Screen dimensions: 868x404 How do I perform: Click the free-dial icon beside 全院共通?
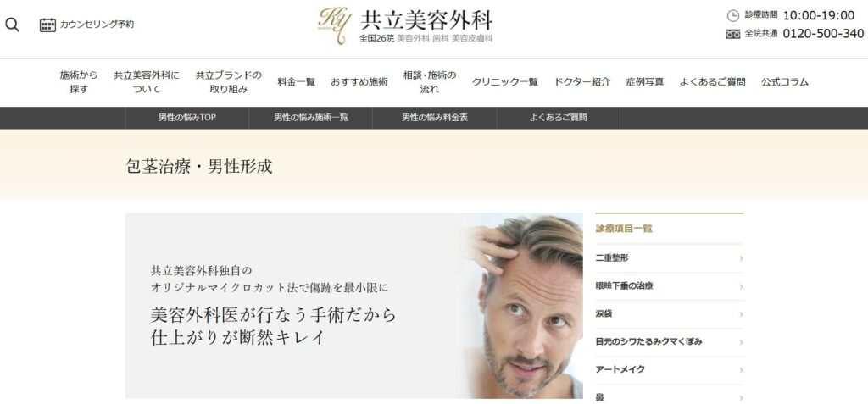point(732,35)
